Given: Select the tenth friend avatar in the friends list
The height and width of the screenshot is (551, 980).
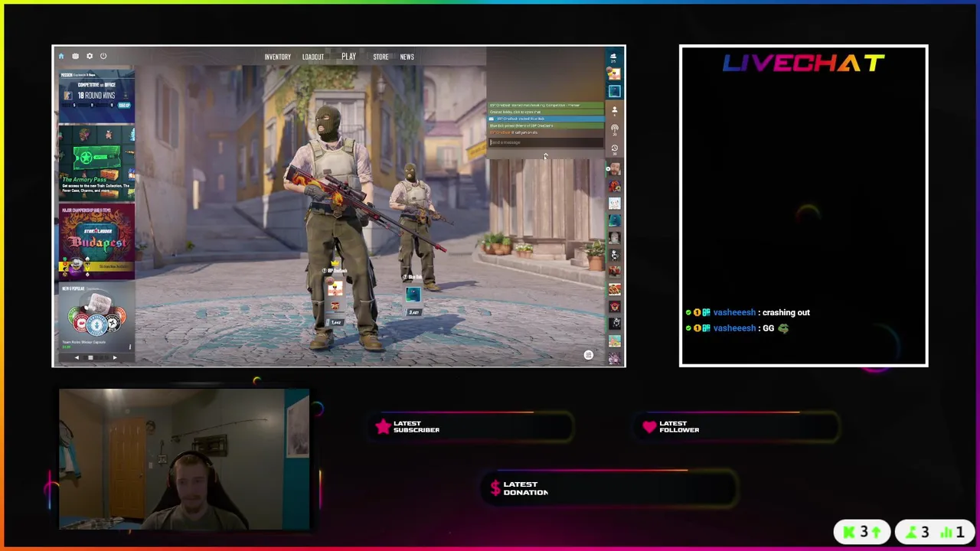Looking at the screenshot, I should tap(615, 323).
